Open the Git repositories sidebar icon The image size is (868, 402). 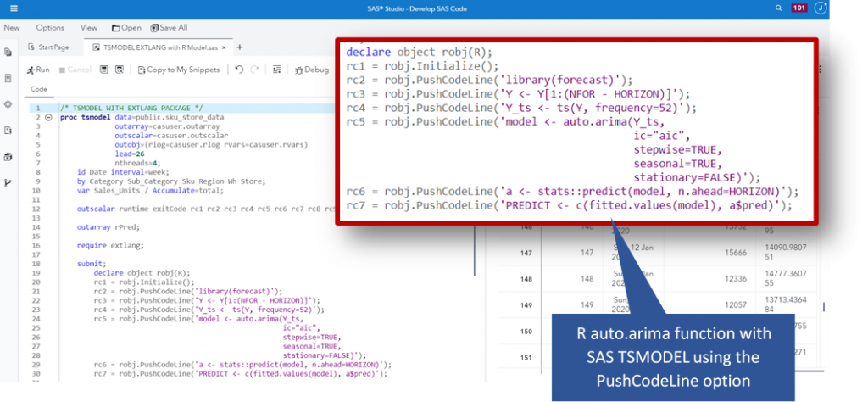click(x=8, y=182)
